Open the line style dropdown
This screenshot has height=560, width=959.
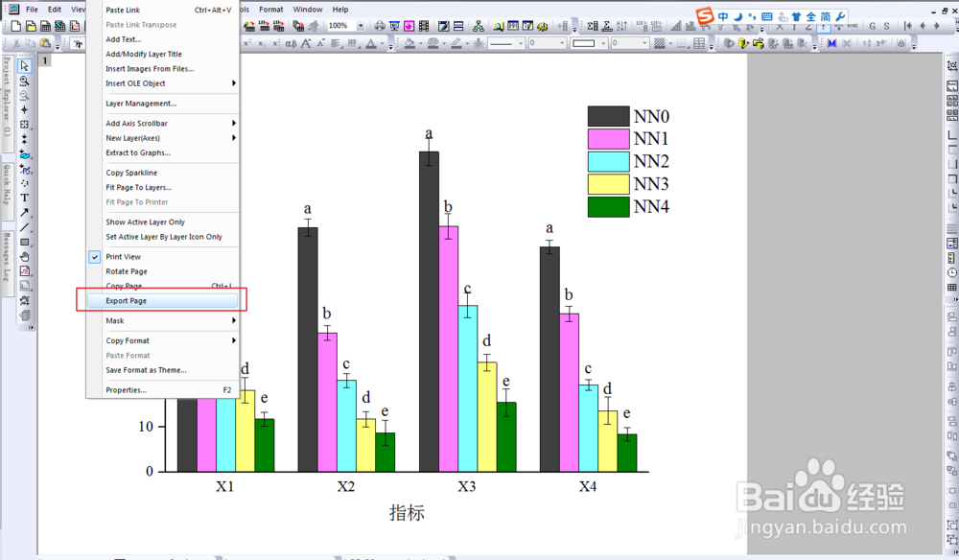pyautogui.click(x=521, y=43)
